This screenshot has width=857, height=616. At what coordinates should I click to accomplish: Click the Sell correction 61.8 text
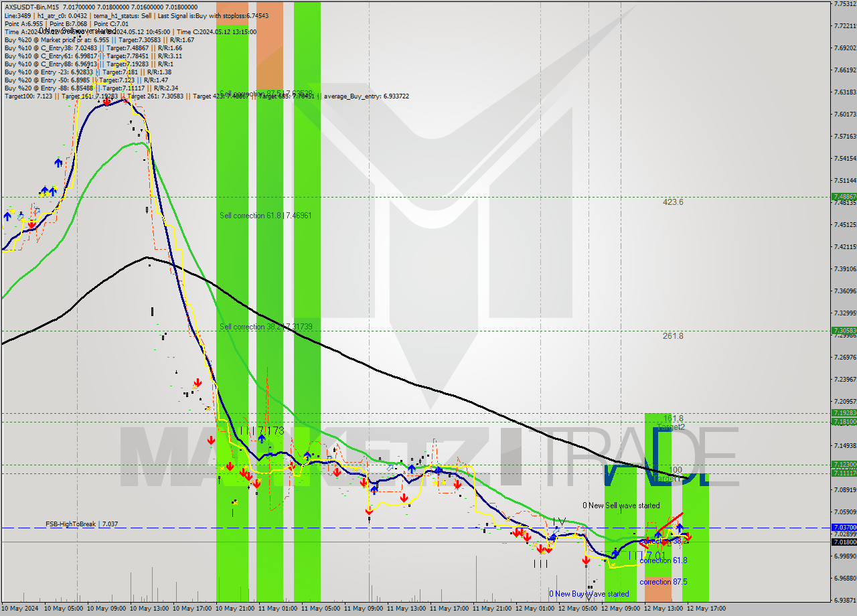point(265,216)
